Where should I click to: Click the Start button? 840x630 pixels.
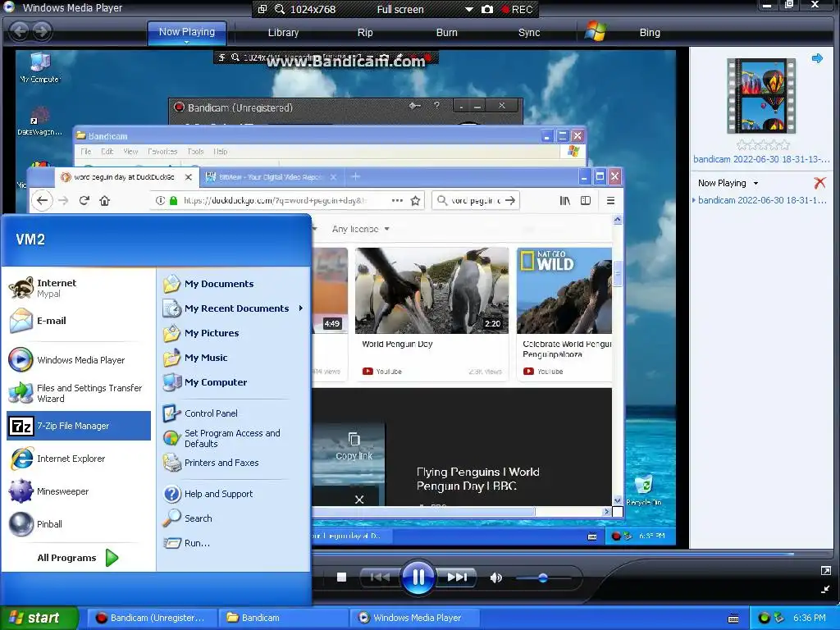pos(39,618)
